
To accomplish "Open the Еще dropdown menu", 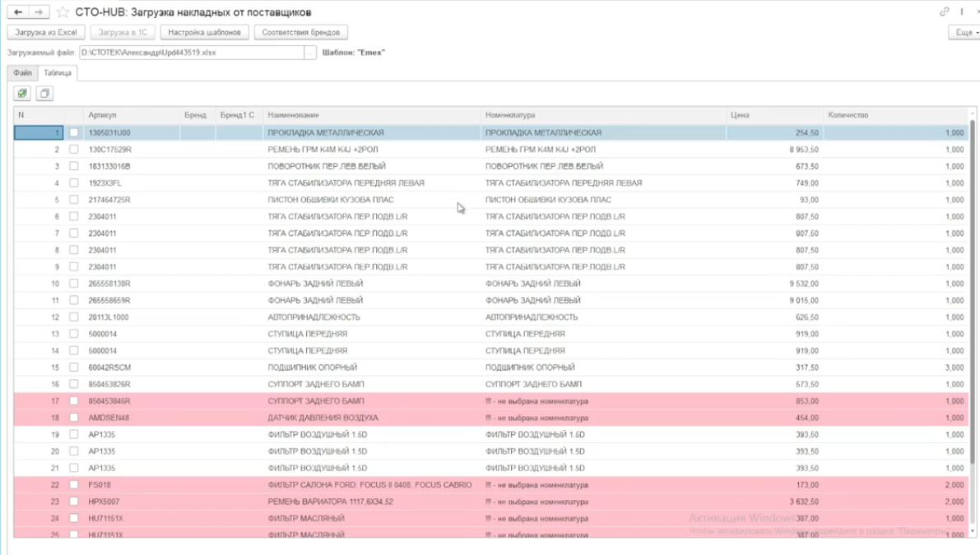I will (965, 32).
